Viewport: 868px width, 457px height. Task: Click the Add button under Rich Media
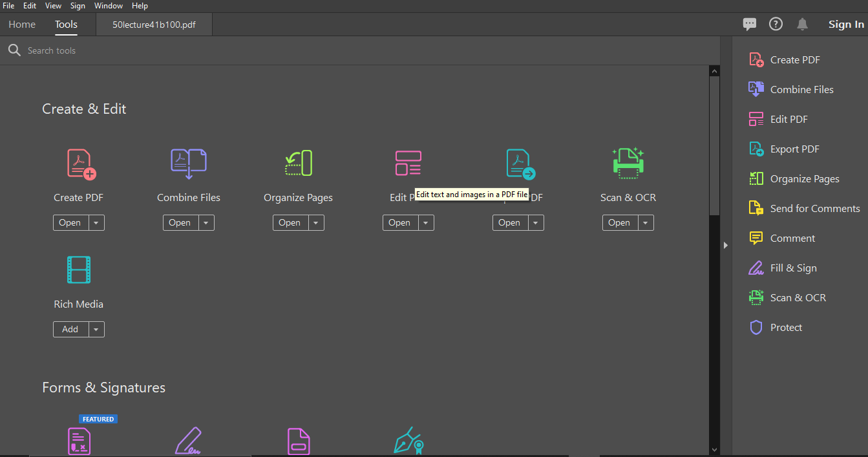coord(70,329)
